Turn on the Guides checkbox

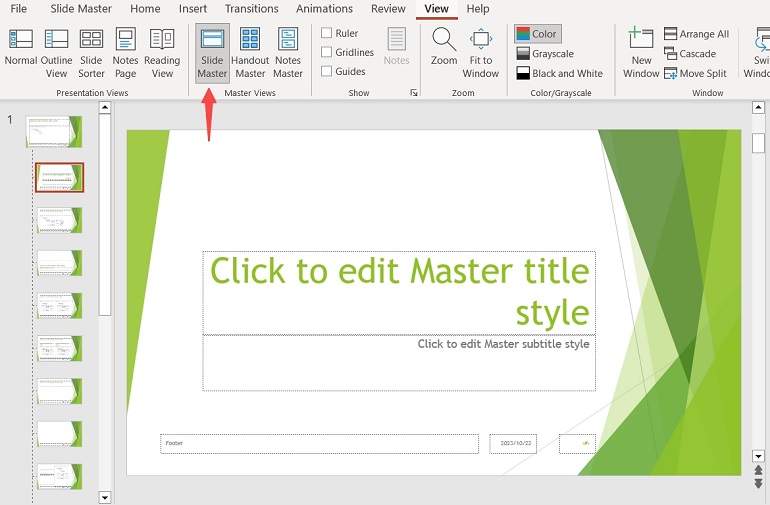327,71
